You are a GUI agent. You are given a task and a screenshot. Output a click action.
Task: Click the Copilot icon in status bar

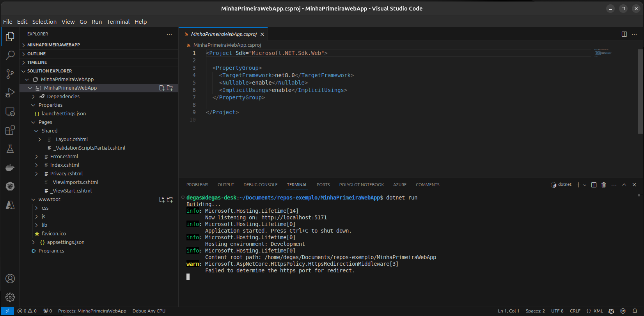pyautogui.click(x=611, y=311)
